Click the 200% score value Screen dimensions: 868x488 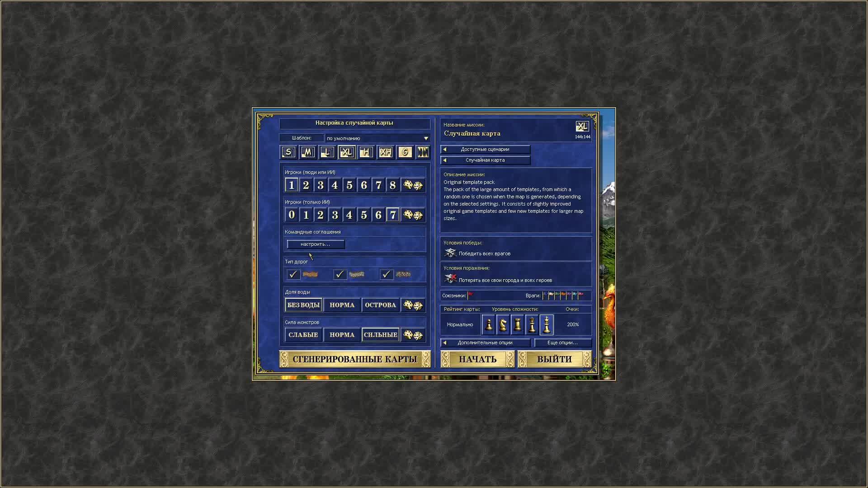point(573,325)
